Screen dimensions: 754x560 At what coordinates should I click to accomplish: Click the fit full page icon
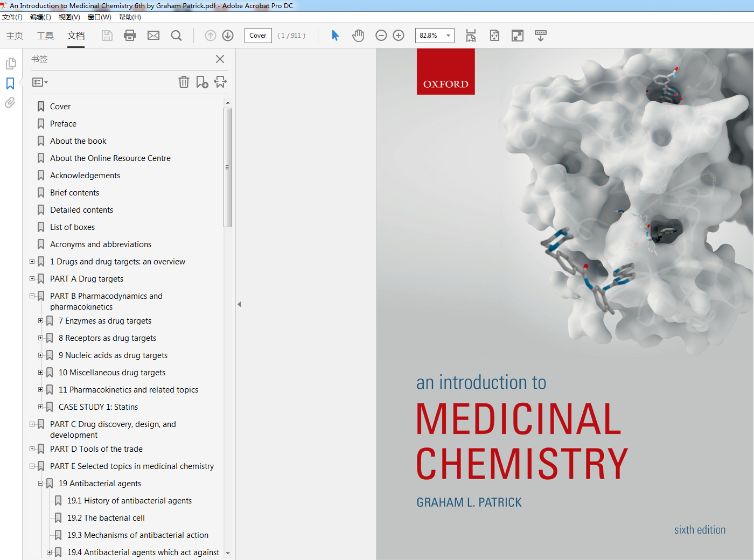click(x=494, y=36)
